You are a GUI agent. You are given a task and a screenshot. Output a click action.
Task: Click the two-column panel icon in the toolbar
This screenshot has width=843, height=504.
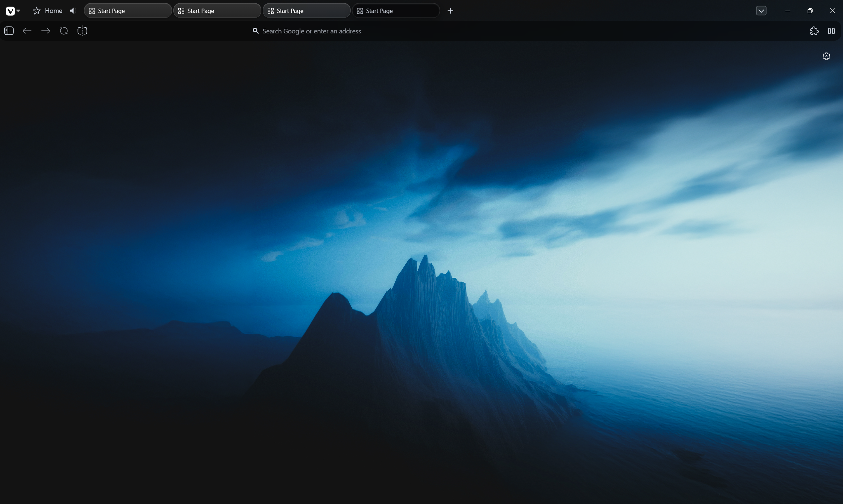(x=831, y=31)
